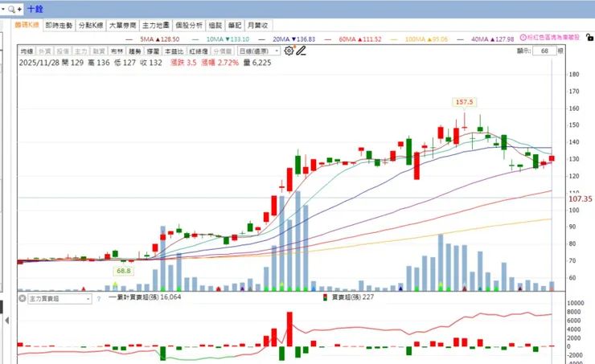Click the 十銓 stock name title
The width and height of the screenshot is (595, 364).
[x=35, y=9]
